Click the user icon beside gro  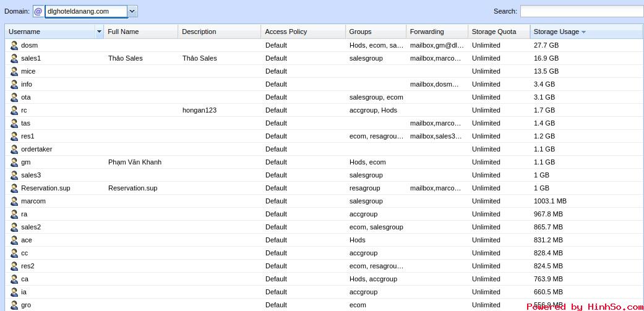click(14, 305)
